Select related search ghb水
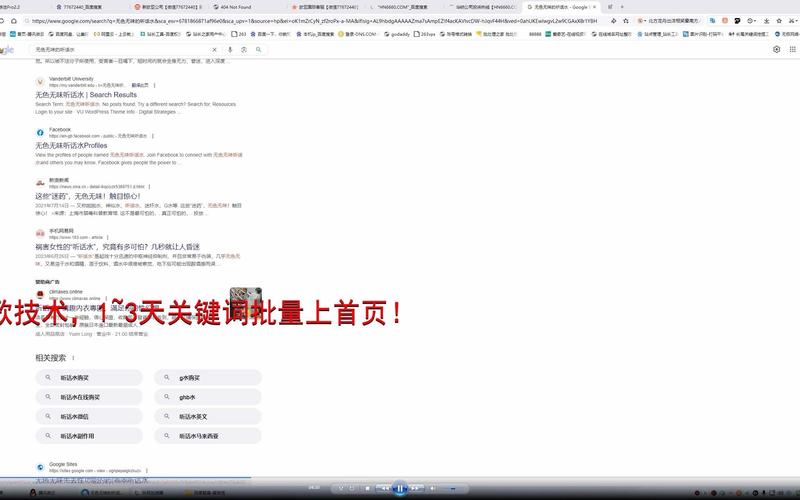Image resolution: width=800 pixels, height=500 pixels. point(208,397)
